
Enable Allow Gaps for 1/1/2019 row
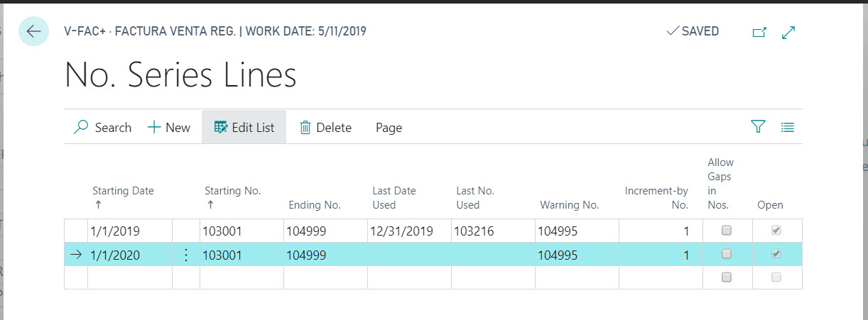click(x=726, y=231)
